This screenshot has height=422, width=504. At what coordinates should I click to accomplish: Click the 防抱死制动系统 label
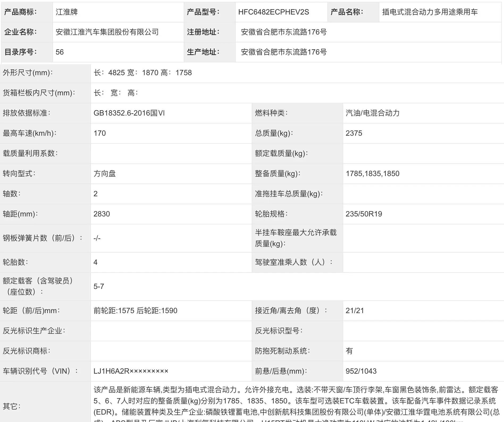(x=282, y=351)
